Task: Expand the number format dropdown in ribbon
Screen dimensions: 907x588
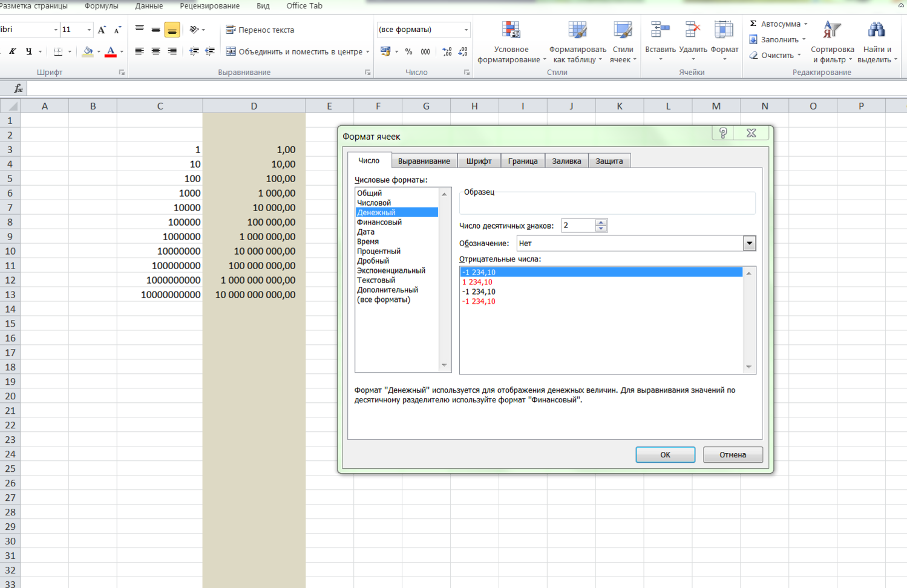Action: 465,30
